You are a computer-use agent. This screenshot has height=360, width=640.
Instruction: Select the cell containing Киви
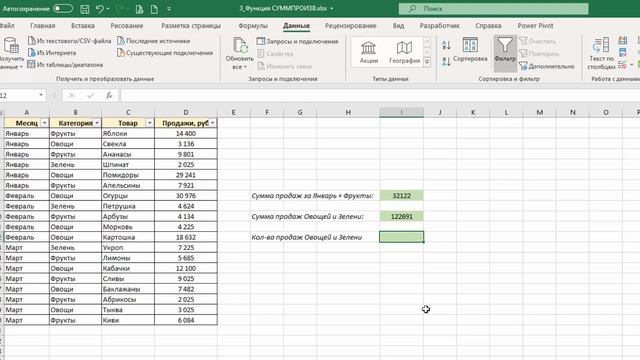(x=128, y=320)
